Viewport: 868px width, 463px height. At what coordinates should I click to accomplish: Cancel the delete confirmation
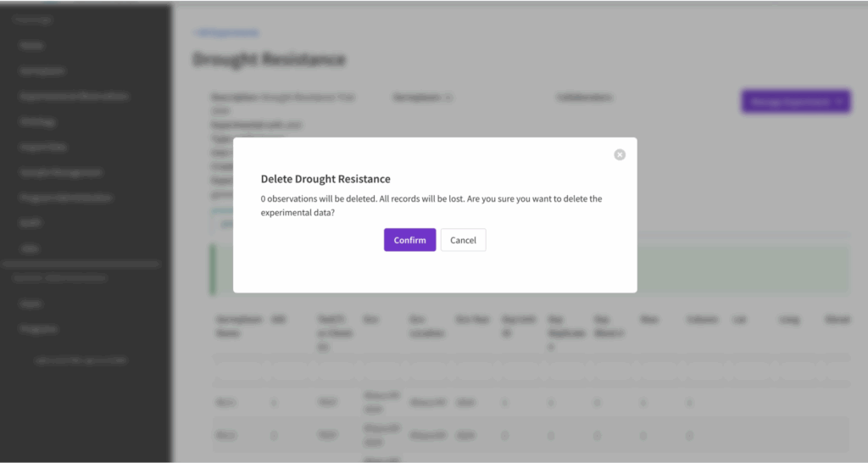coord(463,240)
